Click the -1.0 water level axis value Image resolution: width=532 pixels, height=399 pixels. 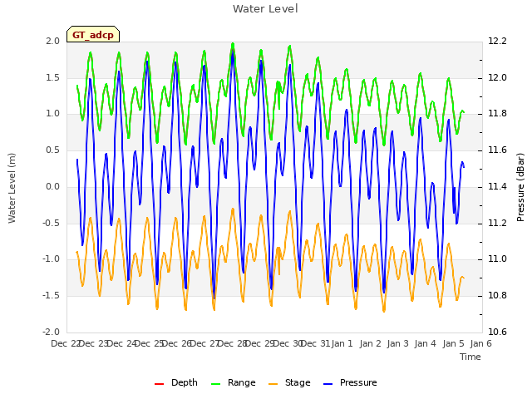51,259
